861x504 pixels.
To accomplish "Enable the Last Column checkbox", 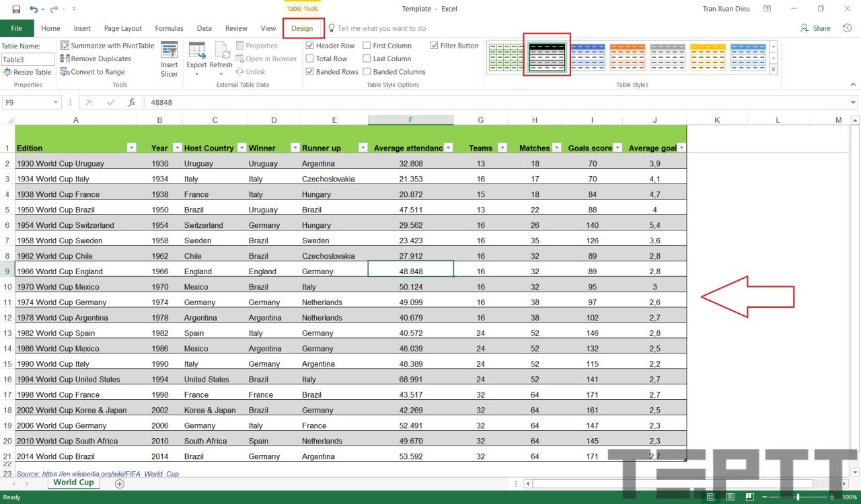I will [367, 58].
